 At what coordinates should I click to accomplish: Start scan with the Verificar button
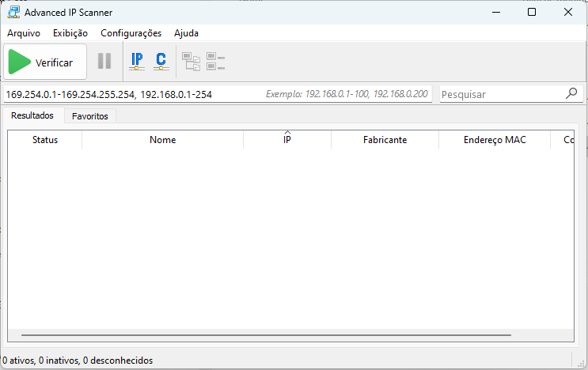coord(45,62)
